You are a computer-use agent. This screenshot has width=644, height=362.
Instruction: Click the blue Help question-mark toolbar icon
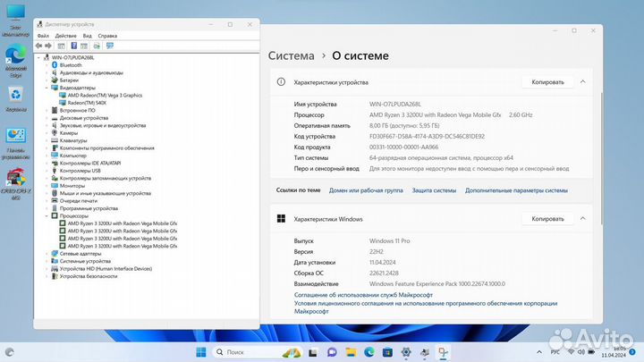pyautogui.click(x=74, y=46)
